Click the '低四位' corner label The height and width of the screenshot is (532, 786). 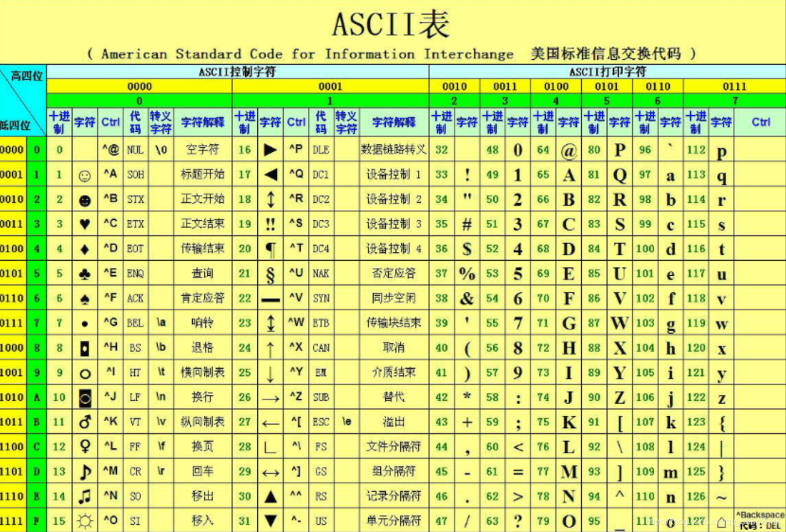(x=15, y=126)
